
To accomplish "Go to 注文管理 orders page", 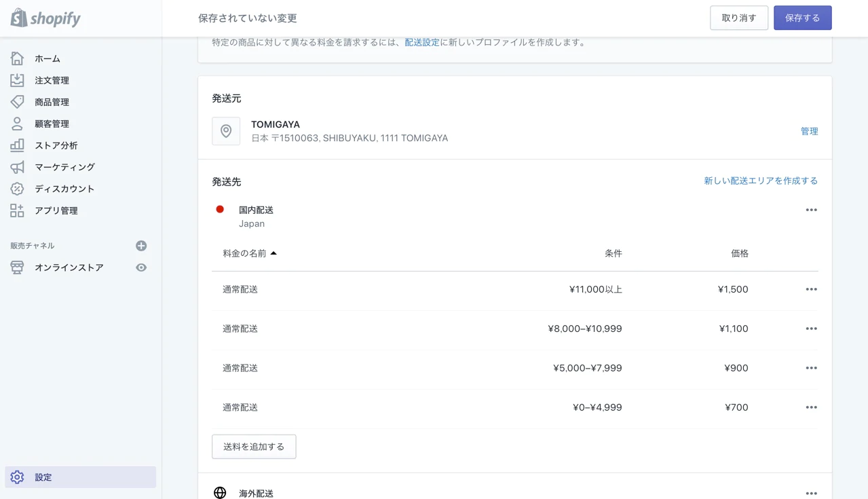I will tap(52, 80).
